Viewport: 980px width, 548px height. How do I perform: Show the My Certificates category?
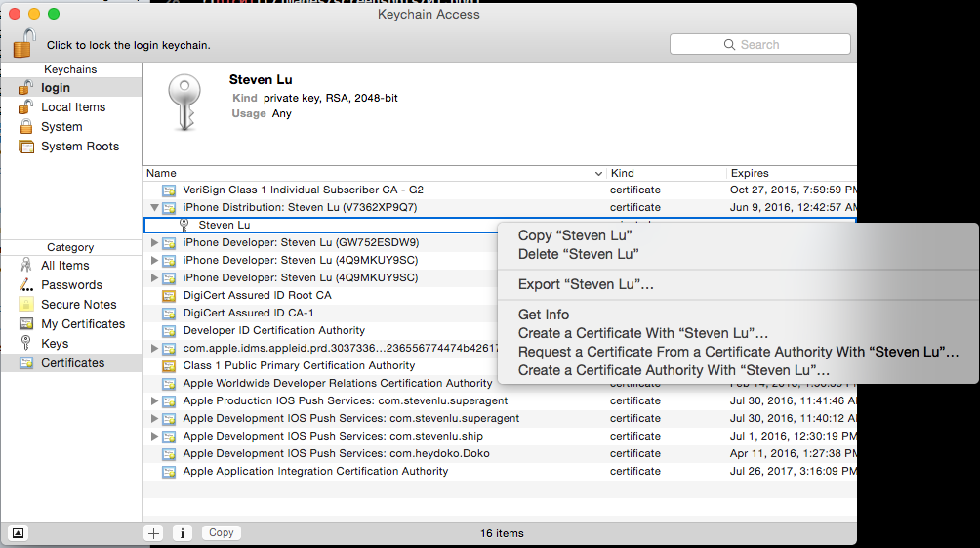coord(82,324)
